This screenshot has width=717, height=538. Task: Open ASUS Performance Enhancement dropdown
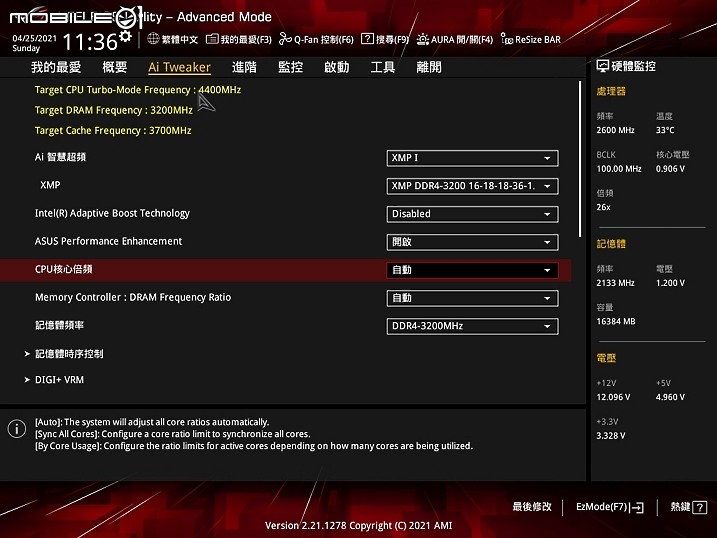[x=472, y=242]
